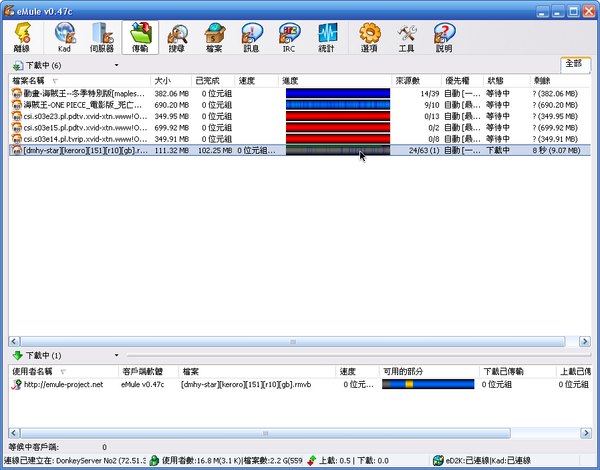Click blue progress bar of 動畫-海賊王 row
Screen dimensions: 600x470
[x=338, y=93]
